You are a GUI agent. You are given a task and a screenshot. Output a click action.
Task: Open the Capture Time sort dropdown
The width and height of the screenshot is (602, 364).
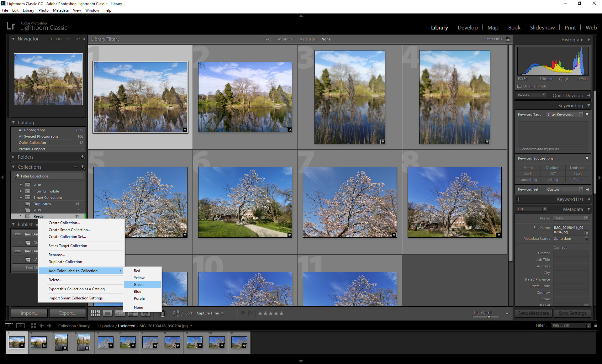[x=210, y=313]
